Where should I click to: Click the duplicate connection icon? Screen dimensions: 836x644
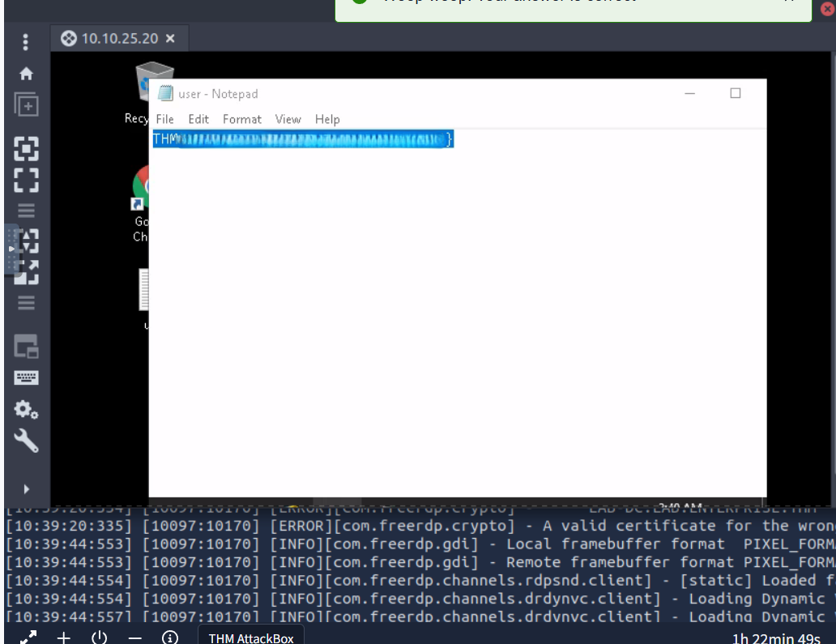point(26,104)
